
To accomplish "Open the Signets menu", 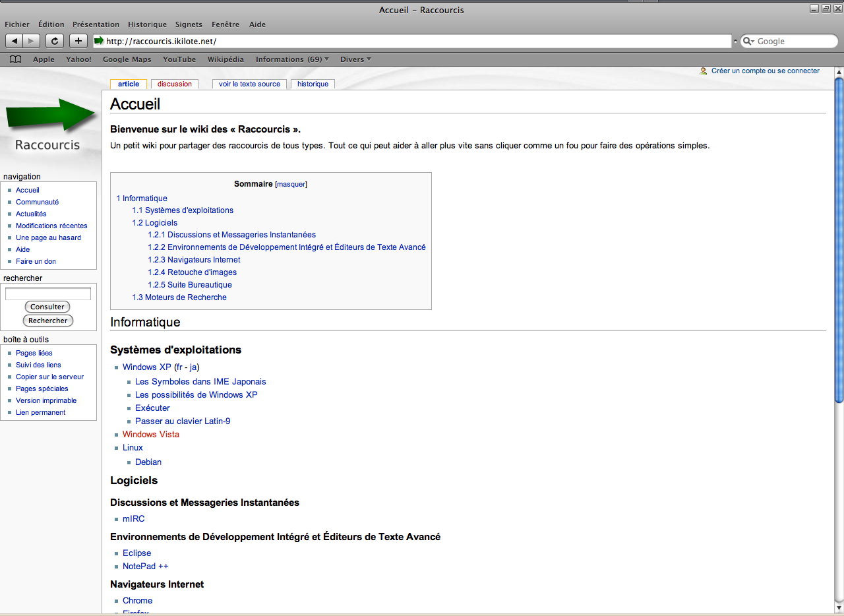I will pos(189,24).
